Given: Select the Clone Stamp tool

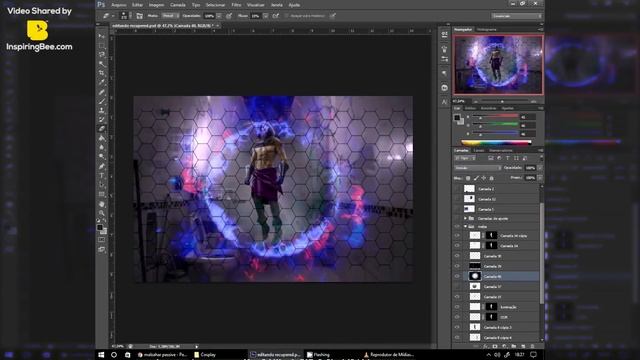Looking at the screenshot, I should 102,110.
